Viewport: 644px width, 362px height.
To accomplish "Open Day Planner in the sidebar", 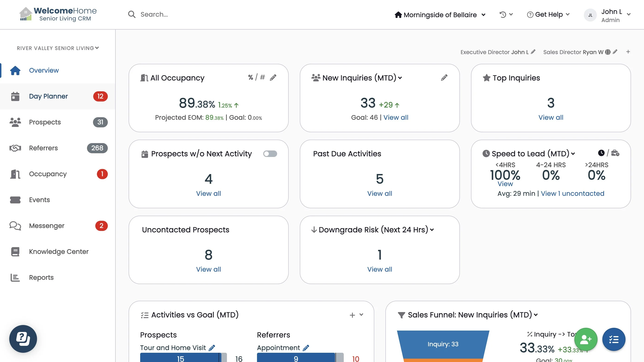I will coord(48,96).
